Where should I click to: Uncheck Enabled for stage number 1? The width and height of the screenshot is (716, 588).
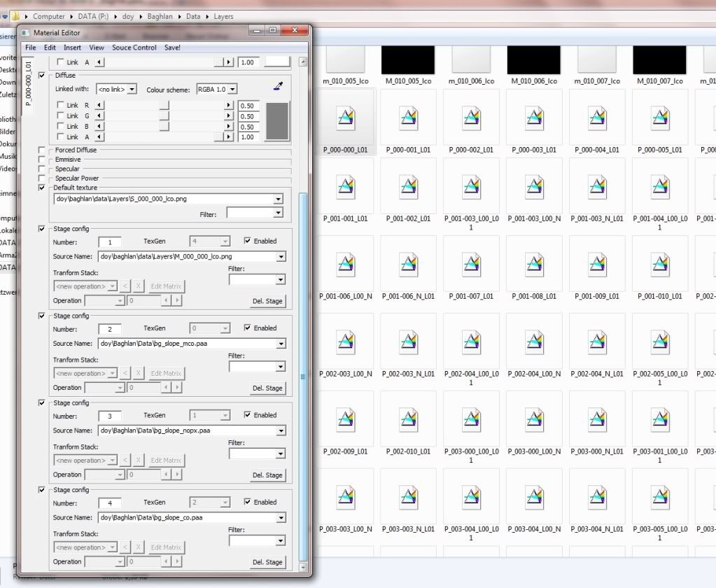pyautogui.click(x=248, y=241)
